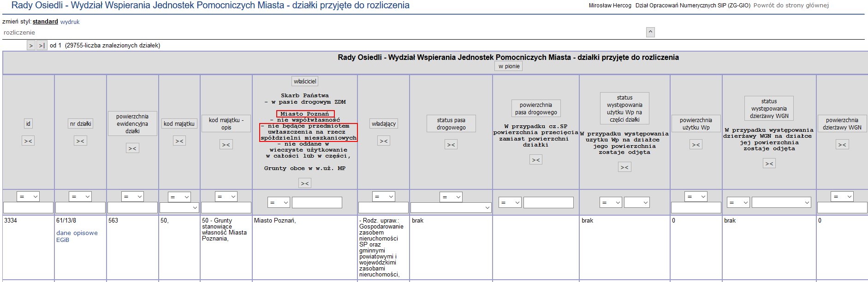Collapse the rozliczenie panel with up arrow
Viewport: 868px width, 282px height.
[650, 32]
